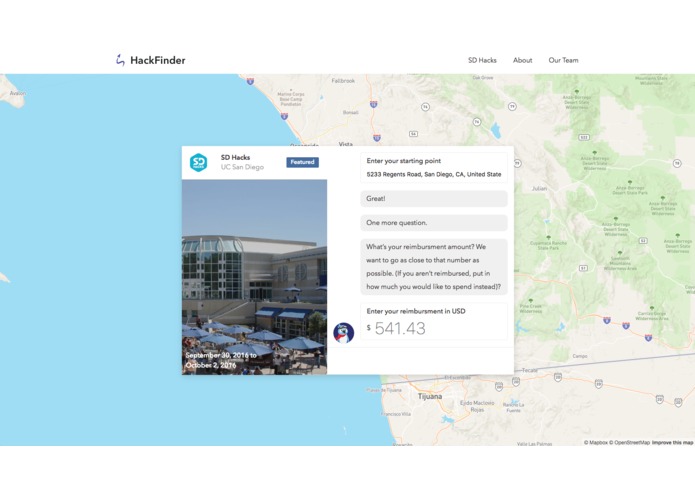The width and height of the screenshot is (695, 494).
Task: Select the UC San Diego subtitle
Action: tap(242, 167)
